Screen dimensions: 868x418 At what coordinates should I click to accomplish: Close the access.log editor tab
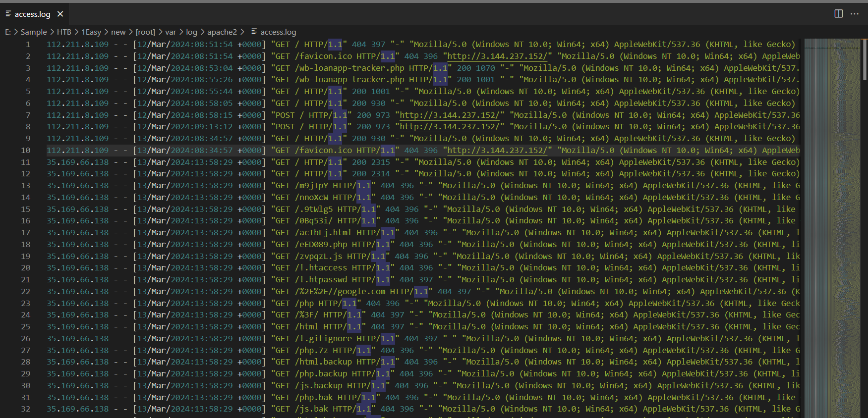tap(60, 14)
